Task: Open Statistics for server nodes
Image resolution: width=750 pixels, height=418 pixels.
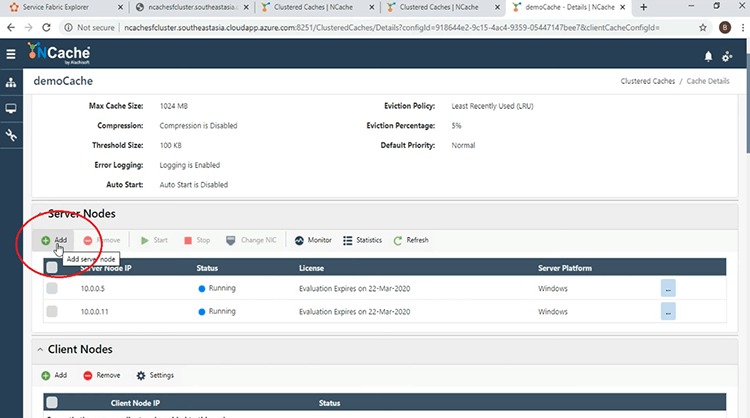Action: pos(363,240)
